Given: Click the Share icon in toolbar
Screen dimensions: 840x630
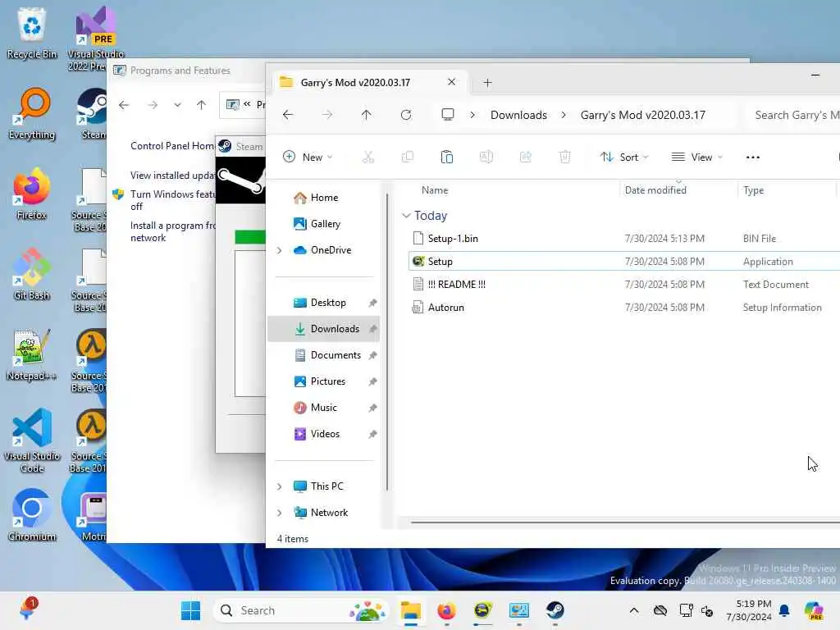Looking at the screenshot, I should [526, 157].
